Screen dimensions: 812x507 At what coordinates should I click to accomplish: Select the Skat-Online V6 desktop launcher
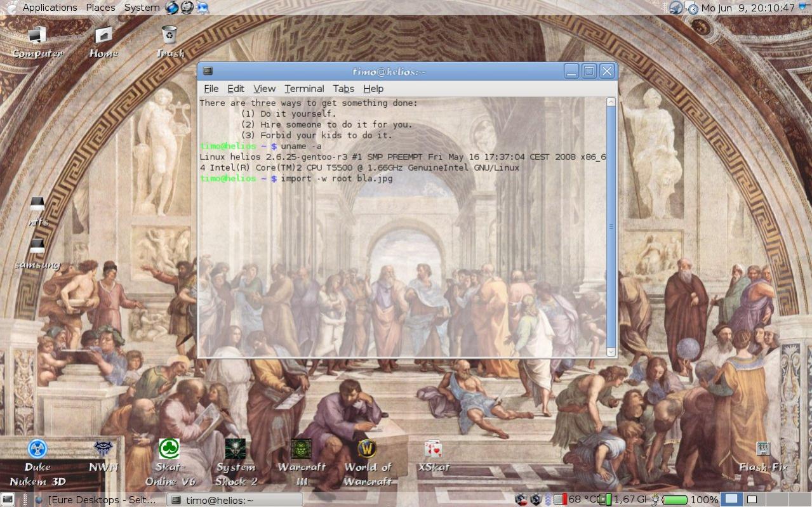[170, 463]
